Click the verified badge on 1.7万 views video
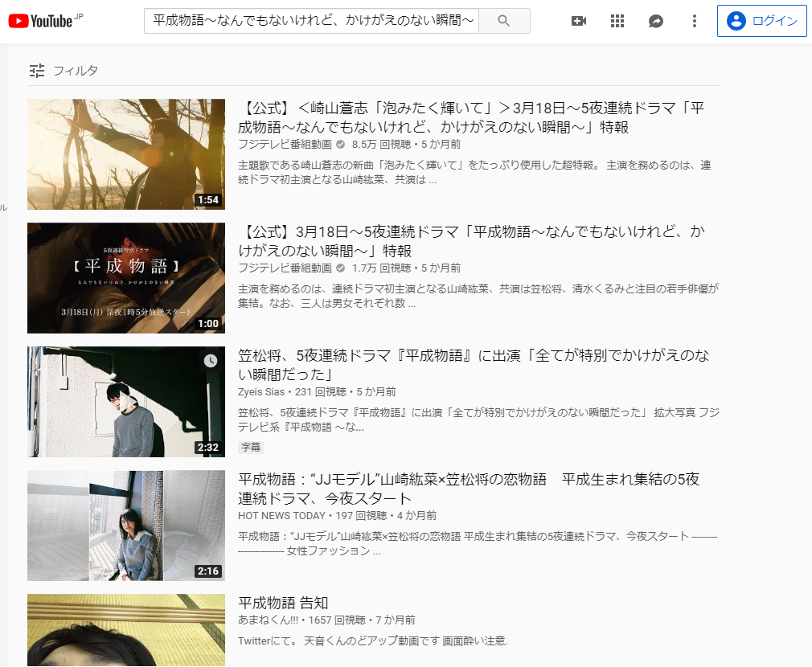Viewport: 812px width, 667px height. [340, 268]
